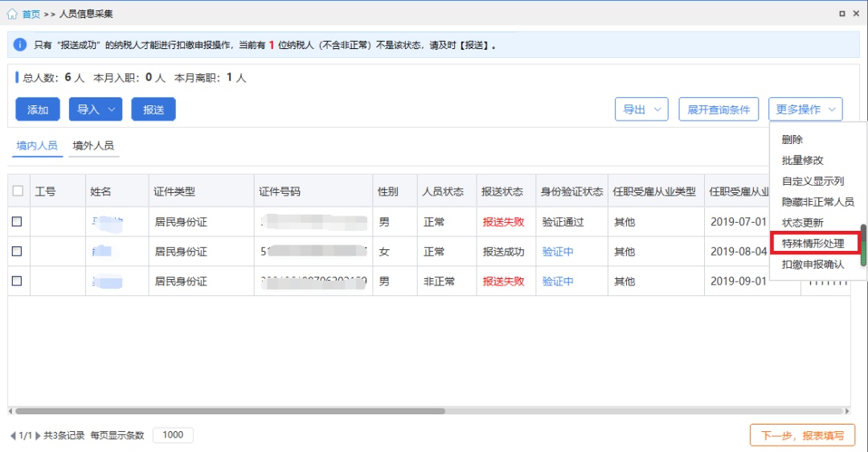Click the blue 添加 button
868x452 pixels.
click(38, 109)
